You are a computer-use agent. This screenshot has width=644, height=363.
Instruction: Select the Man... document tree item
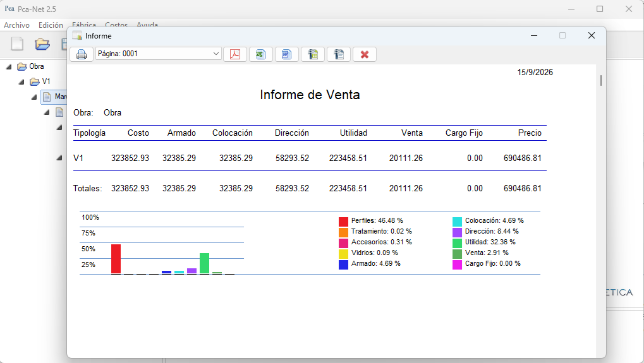(x=54, y=97)
